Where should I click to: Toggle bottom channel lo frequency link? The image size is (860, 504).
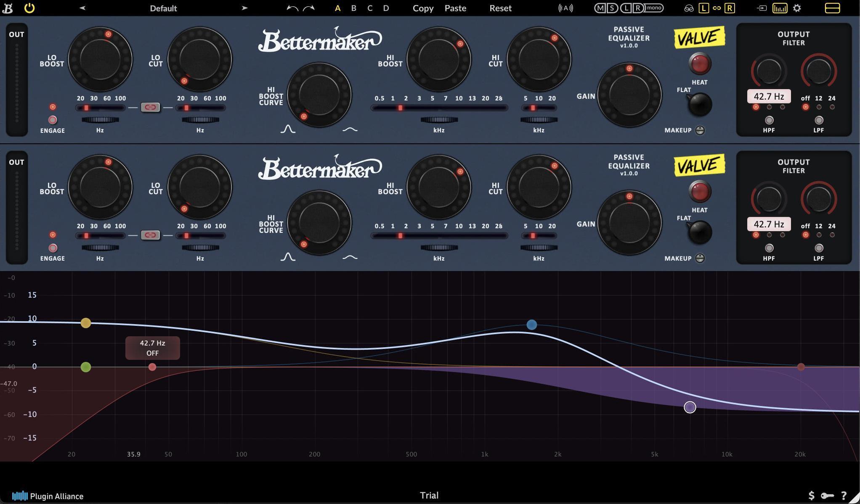pyautogui.click(x=150, y=235)
